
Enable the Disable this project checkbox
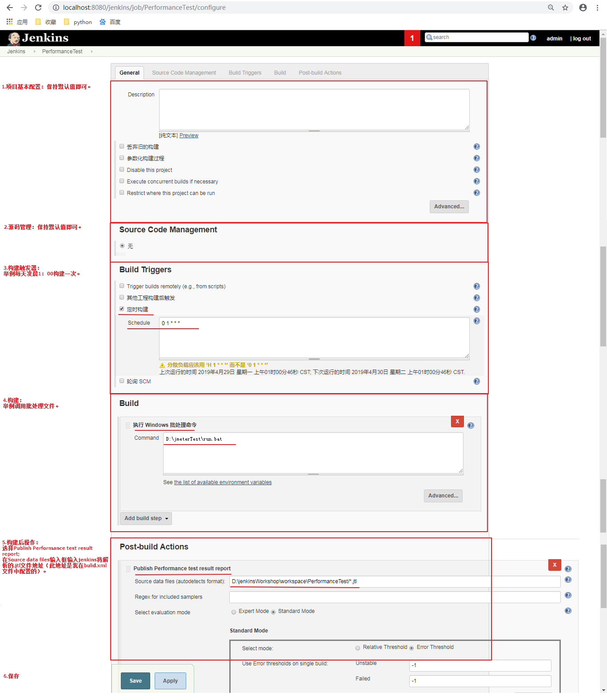[x=122, y=169]
